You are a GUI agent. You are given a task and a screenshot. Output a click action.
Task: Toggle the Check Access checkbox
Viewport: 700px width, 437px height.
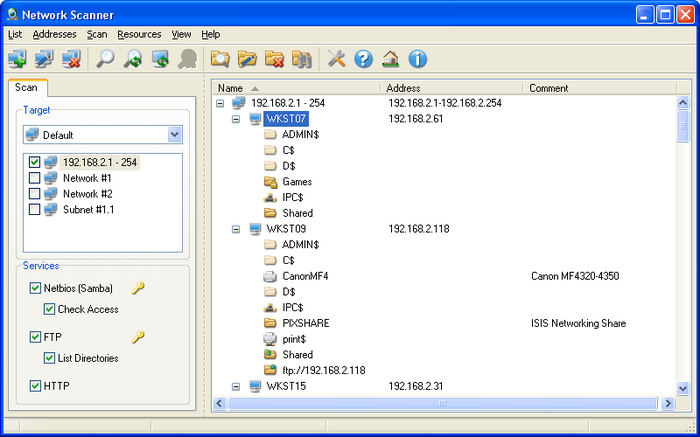(50, 309)
